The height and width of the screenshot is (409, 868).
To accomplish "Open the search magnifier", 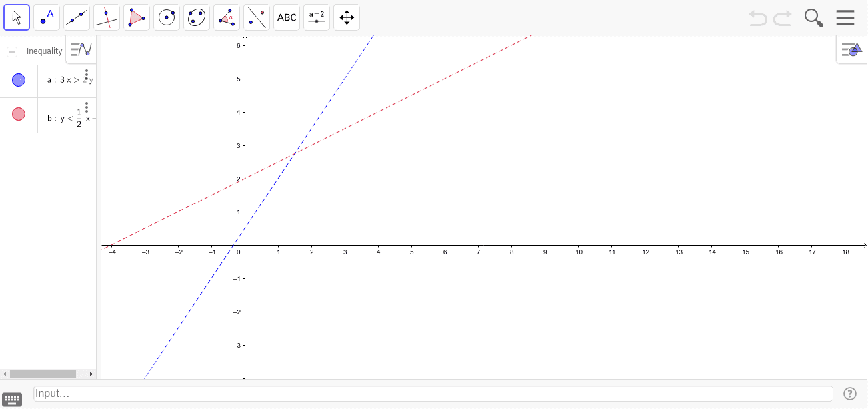I will click(813, 18).
